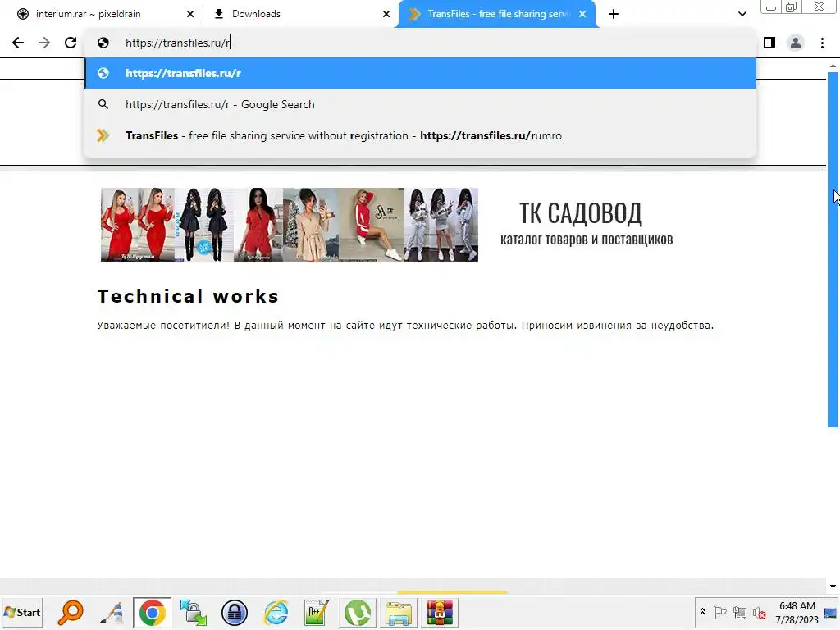840x630 pixels.
Task: Open the notepad chart editor taskbar icon
Action: (x=316, y=612)
